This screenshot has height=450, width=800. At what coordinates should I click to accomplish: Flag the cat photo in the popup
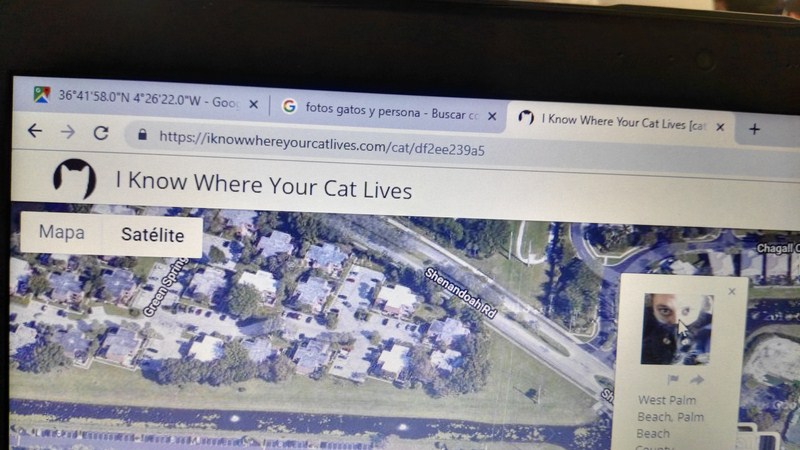pos(672,379)
